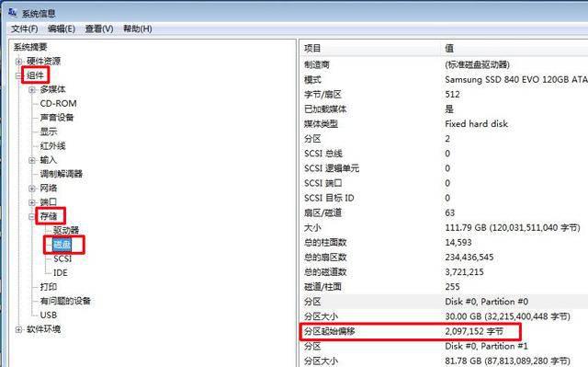Select 软件环境 in the tree
This screenshot has height=367, width=588.
43,329
